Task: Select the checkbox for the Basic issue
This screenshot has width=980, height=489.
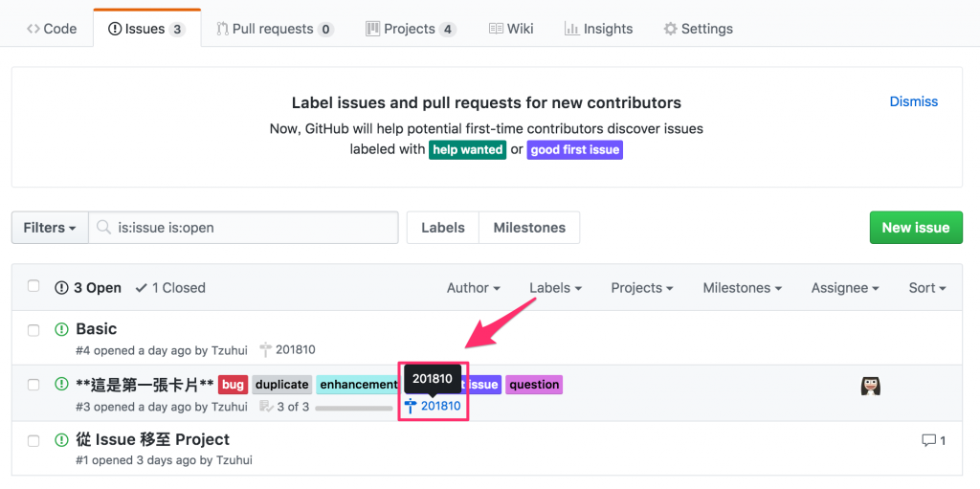Action: point(34,330)
